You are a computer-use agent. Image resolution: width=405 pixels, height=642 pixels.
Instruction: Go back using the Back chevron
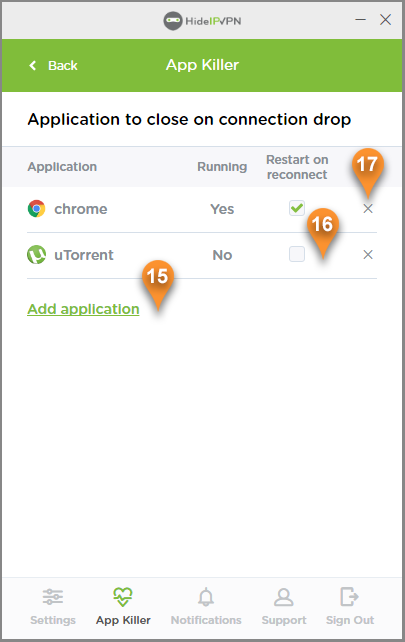33,66
